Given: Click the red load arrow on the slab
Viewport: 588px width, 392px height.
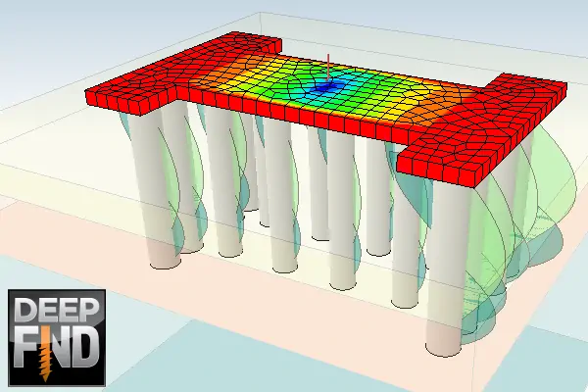Looking at the screenshot, I should (328, 68).
